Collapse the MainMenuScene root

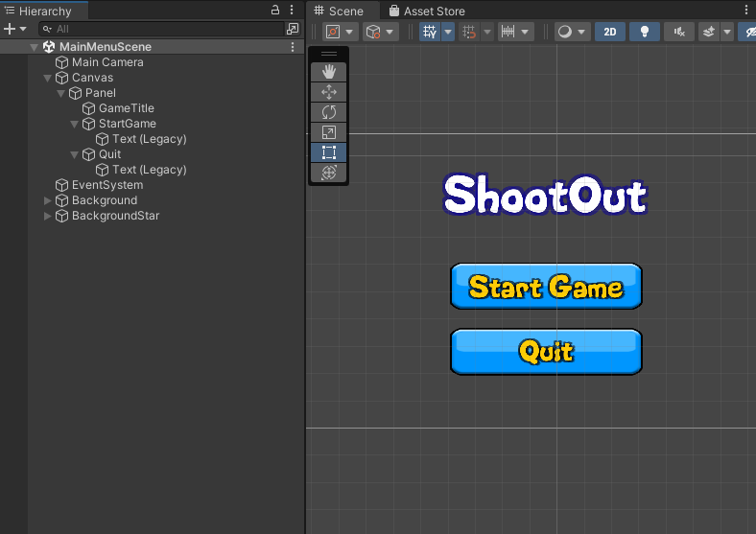point(34,47)
